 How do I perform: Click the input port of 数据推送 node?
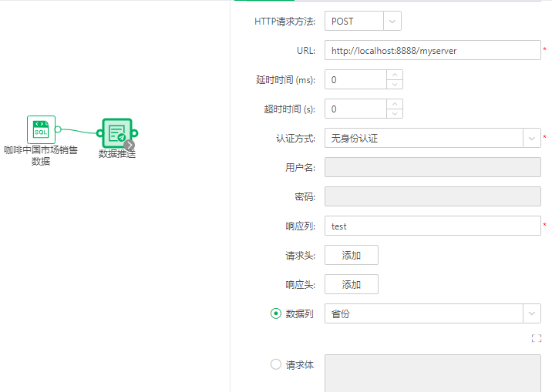pos(99,132)
